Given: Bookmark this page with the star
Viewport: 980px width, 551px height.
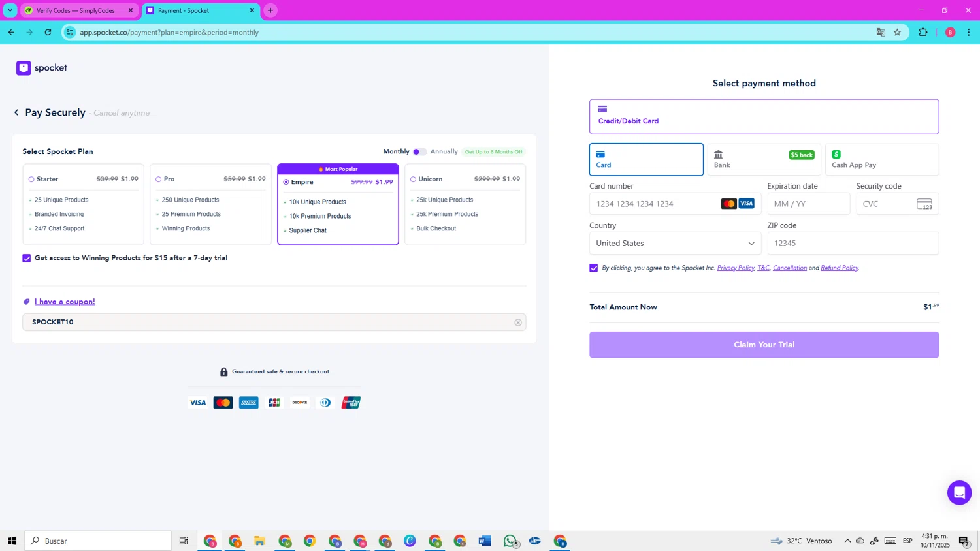Looking at the screenshot, I should tap(897, 32).
